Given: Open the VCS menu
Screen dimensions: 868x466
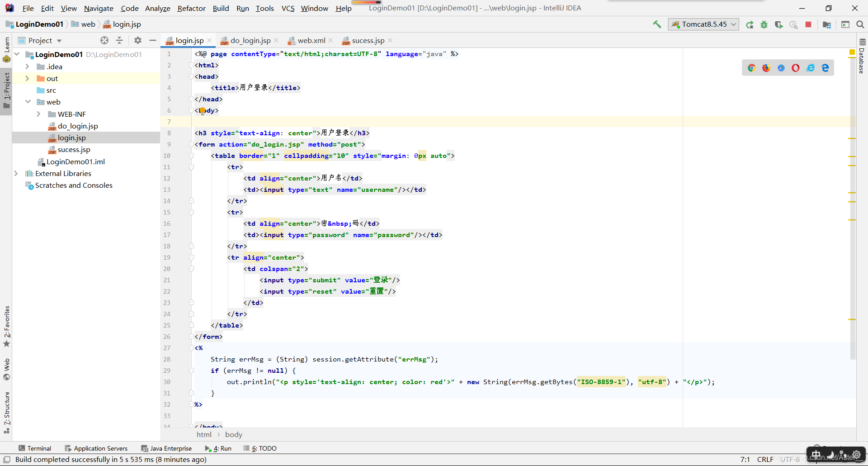Looking at the screenshot, I should (x=288, y=8).
